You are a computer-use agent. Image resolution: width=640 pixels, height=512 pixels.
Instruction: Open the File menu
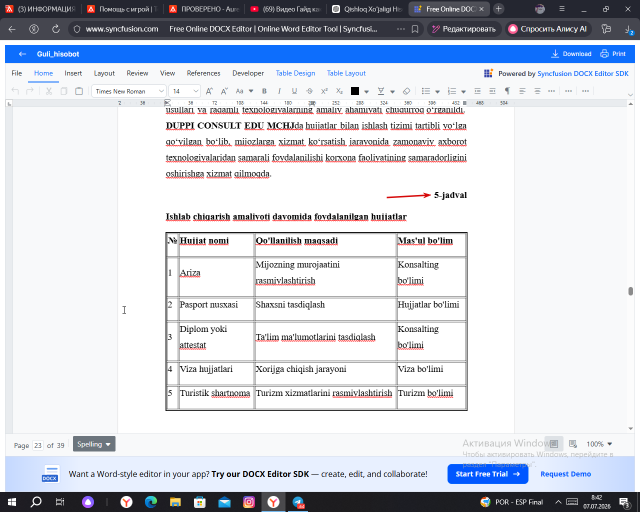click(17, 73)
